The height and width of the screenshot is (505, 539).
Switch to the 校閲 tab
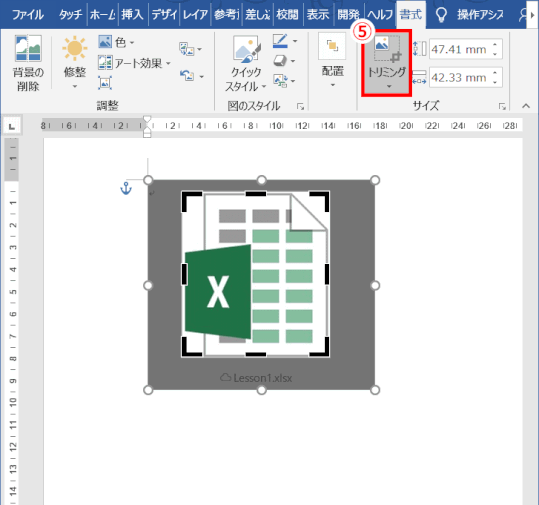pyautogui.click(x=287, y=15)
